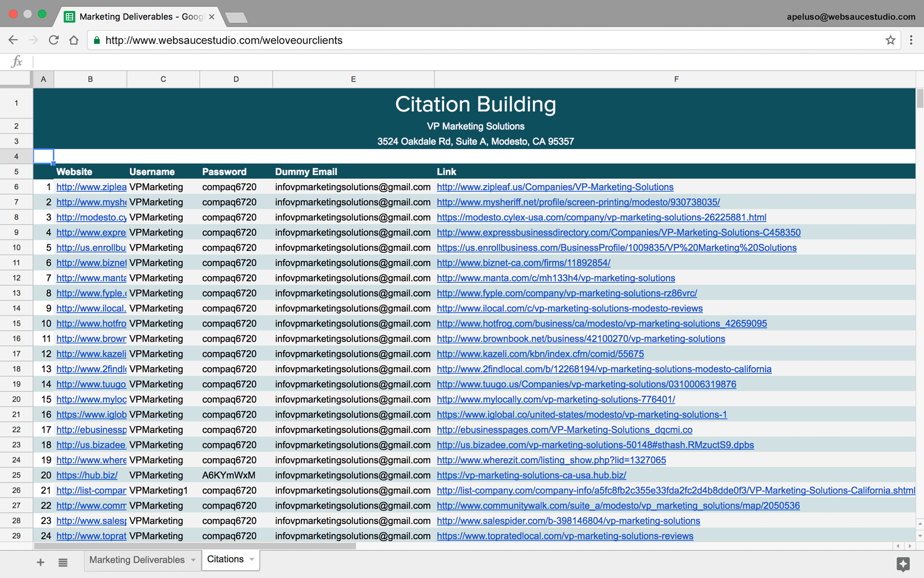Click the selected cell A4

(43, 156)
